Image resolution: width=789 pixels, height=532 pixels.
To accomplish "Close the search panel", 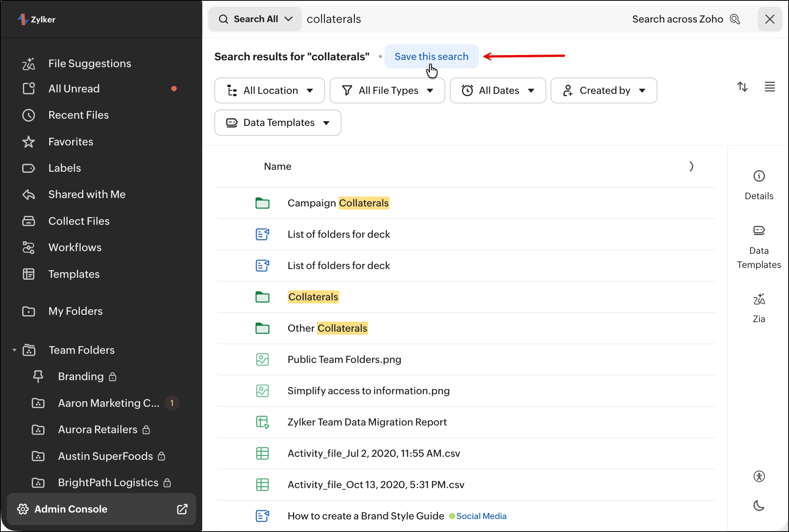I will (x=770, y=19).
